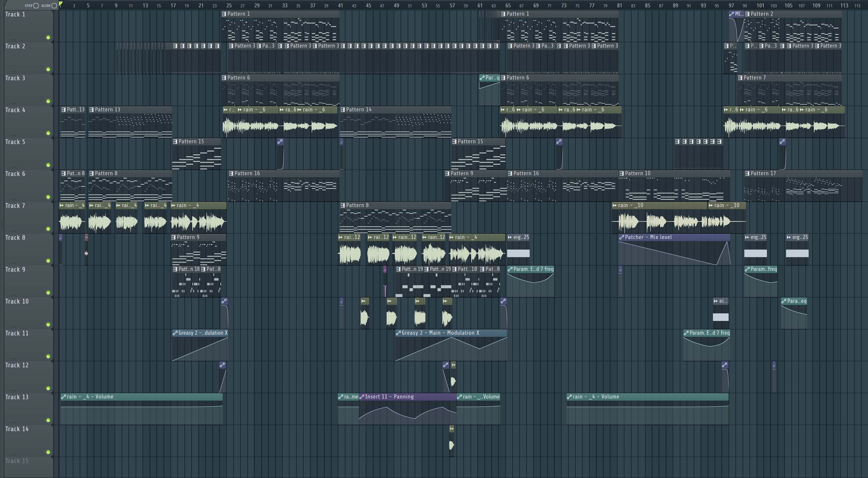Click the audio icon of the small Track 12 audio clip
Screen dimensions: 868x478
click(x=453, y=365)
